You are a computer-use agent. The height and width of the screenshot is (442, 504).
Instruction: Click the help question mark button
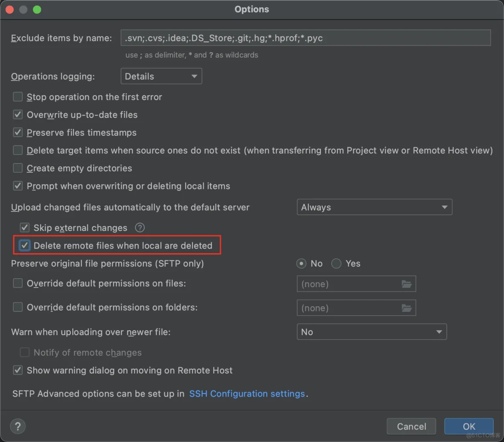tap(17, 426)
